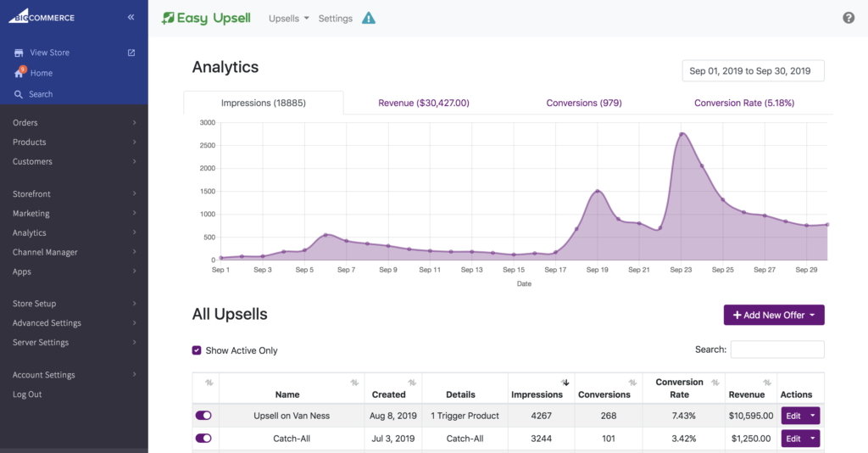This screenshot has height=453, width=868.
Task: Focus the upsells Search input
Action: (777, 350)
